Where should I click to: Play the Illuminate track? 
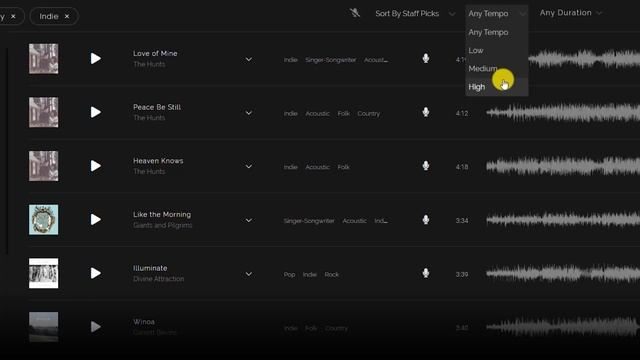click(96, 273)
